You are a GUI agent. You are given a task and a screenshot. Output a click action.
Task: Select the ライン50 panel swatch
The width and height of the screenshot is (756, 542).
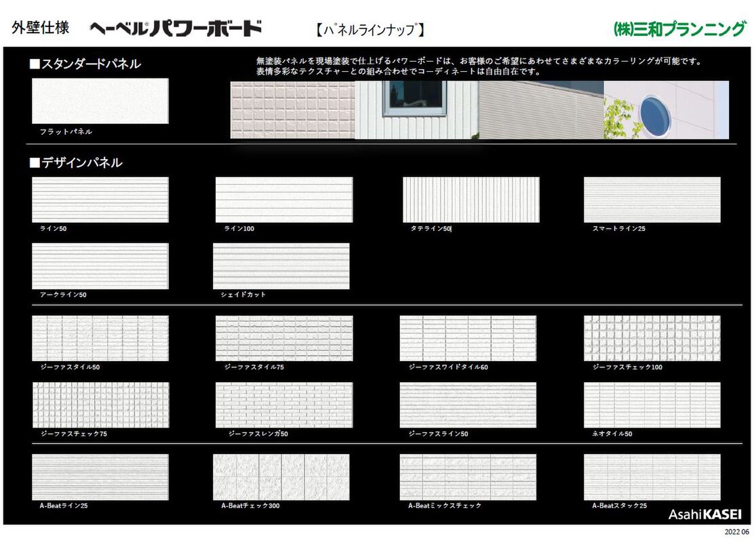pyautogui.click(x=100, y=200)
